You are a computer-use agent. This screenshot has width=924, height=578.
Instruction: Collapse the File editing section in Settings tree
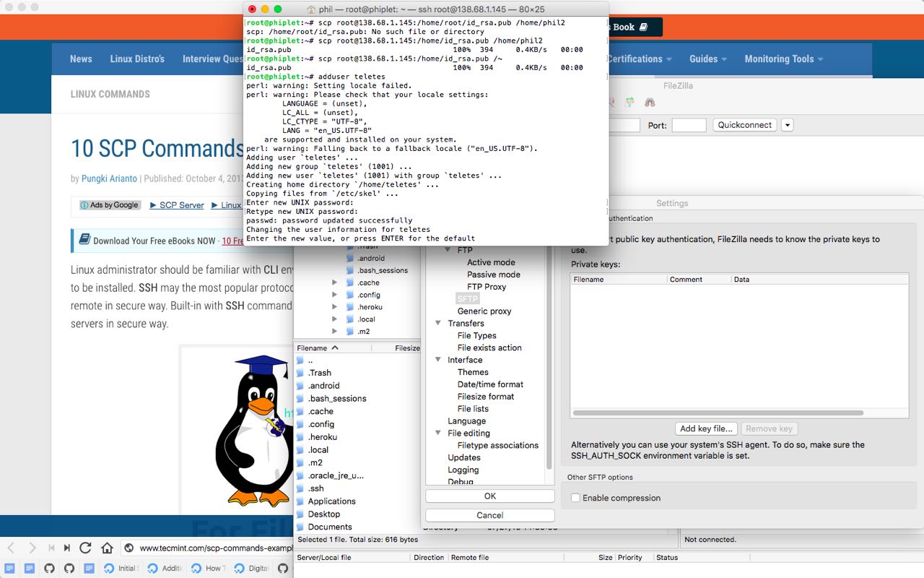438,433
